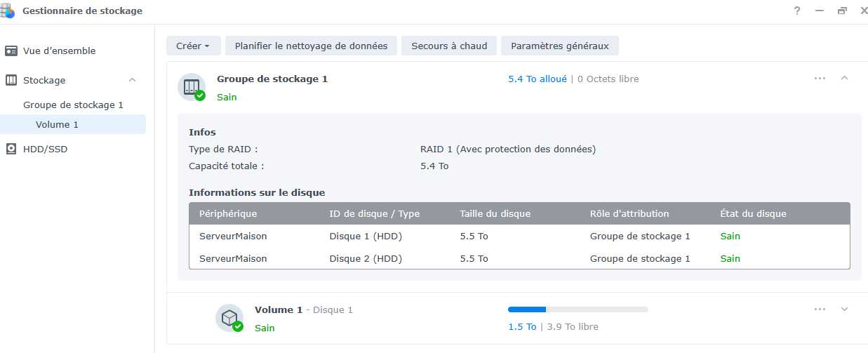Open Paramètres généraux
This screenshot has width=868, height=353.
[559, 46]
